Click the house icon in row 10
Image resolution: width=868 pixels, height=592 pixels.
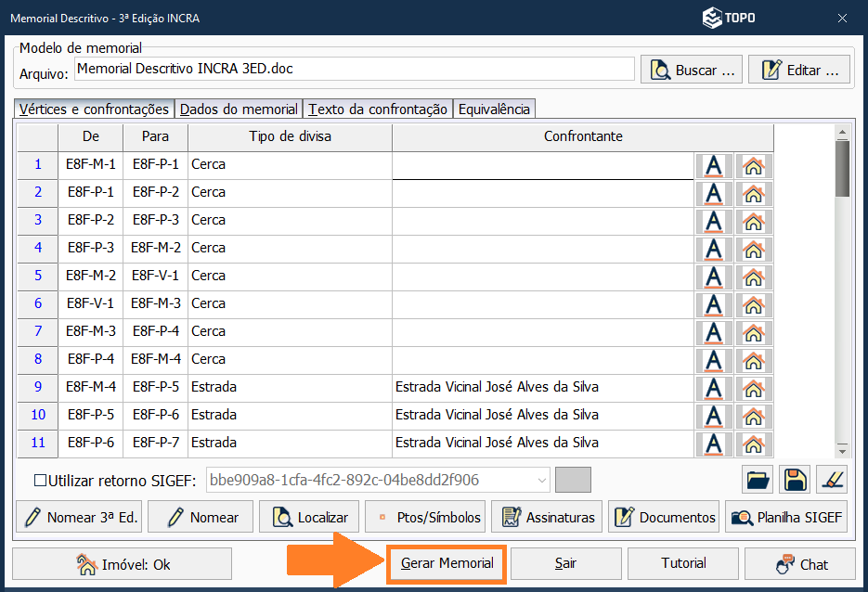[754, 417]
